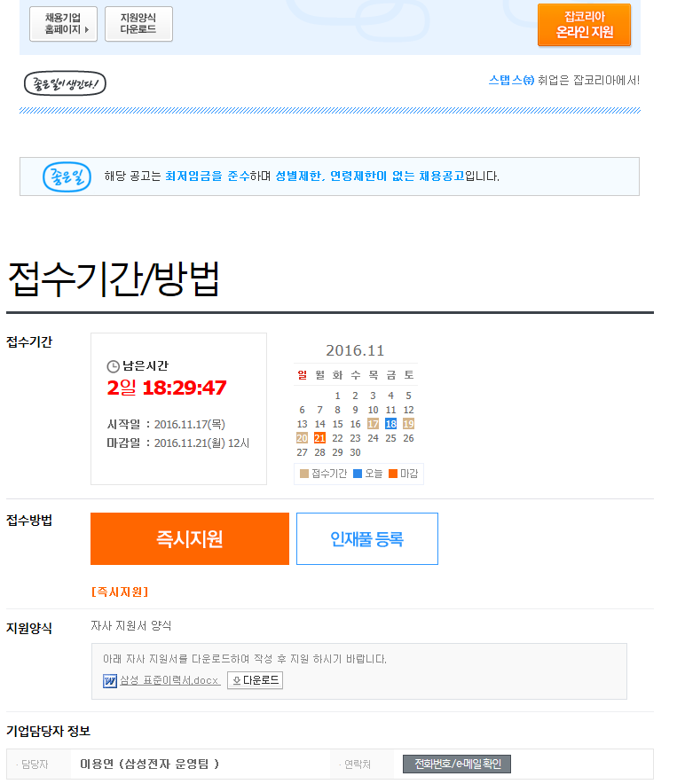Apply via 잡코리아 온라인 지원 button
The height and width of the screenshot is (784, 677).
coord(585,25)
